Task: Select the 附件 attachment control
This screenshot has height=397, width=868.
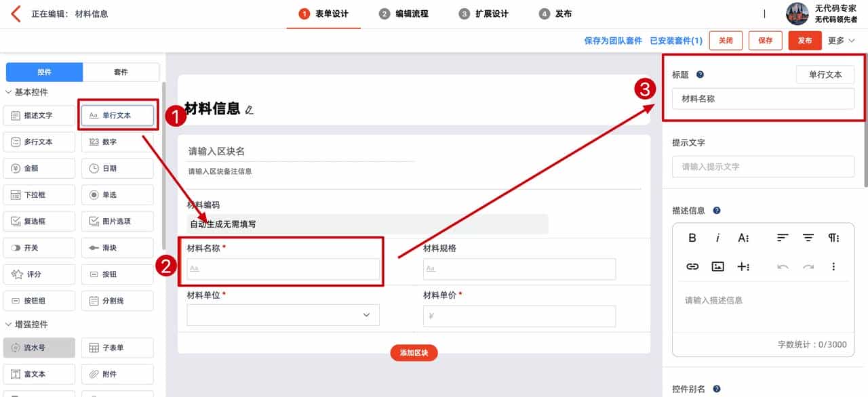Action: coord(117,374)
